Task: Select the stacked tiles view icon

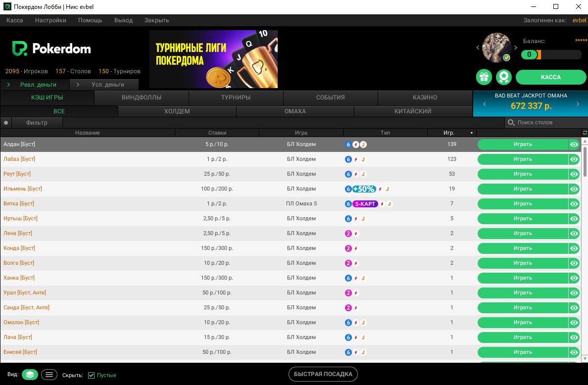Action: click(x=30, y=375)
